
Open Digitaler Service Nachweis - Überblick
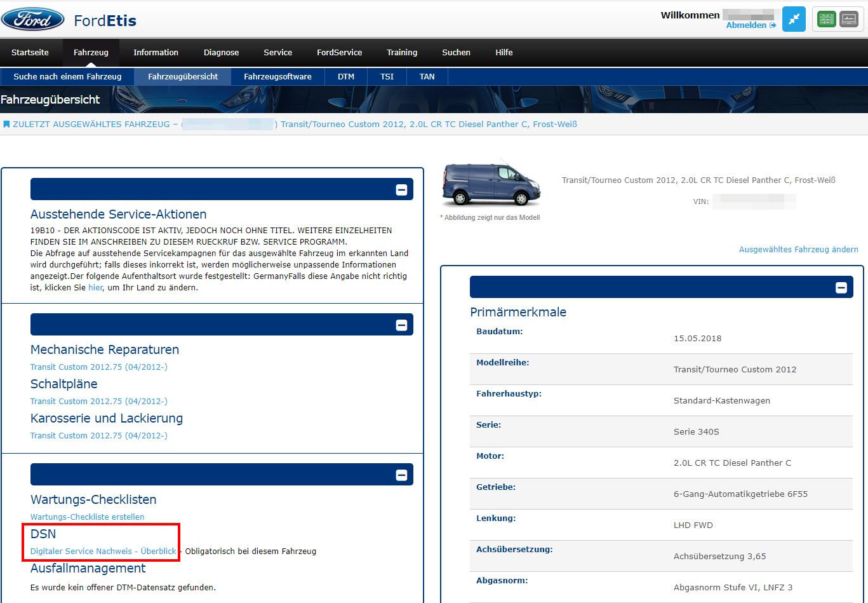[103, 552]
